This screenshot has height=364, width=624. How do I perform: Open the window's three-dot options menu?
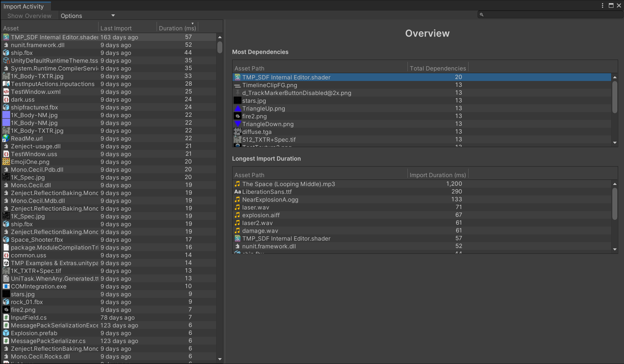(602, 5)
